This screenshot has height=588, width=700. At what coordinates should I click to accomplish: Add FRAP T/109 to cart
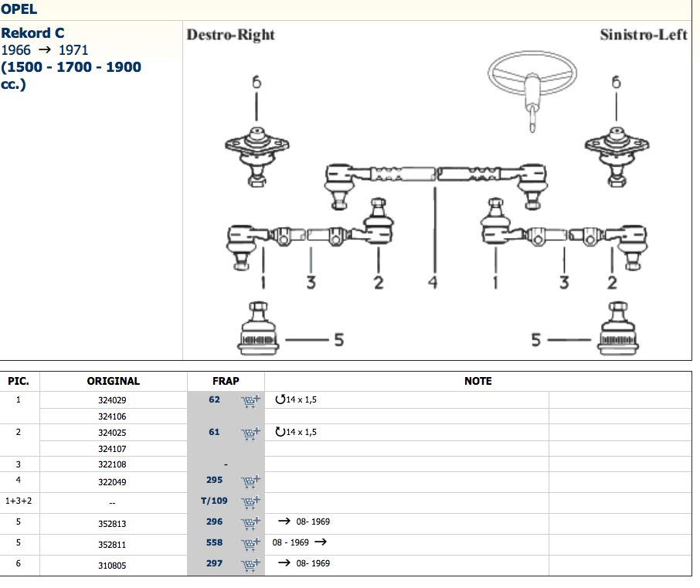click(x=250, y=502)
